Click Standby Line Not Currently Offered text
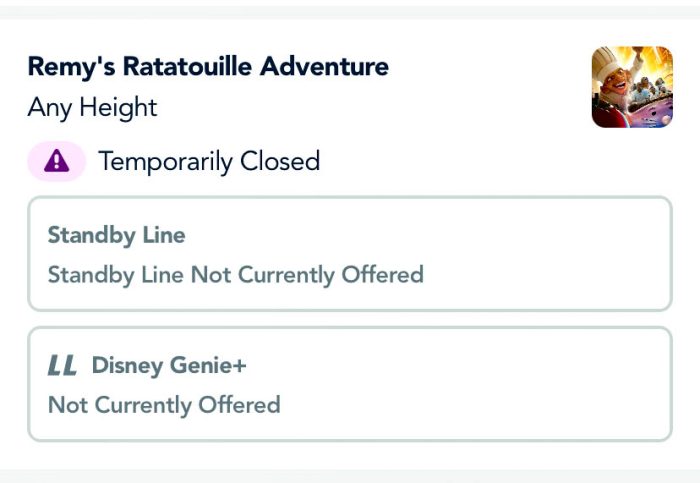Viewport: 700px width, 483px height. tap(235, 274)
